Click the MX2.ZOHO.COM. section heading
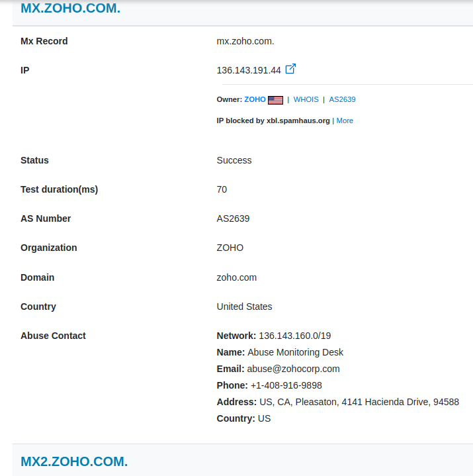 pos(74,461)
